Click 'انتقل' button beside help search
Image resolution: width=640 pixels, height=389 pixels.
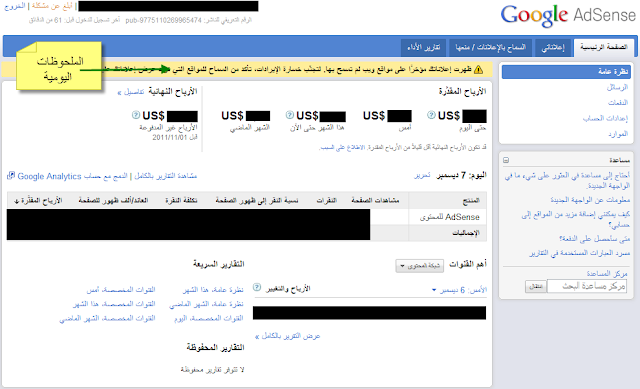[535, 287]
